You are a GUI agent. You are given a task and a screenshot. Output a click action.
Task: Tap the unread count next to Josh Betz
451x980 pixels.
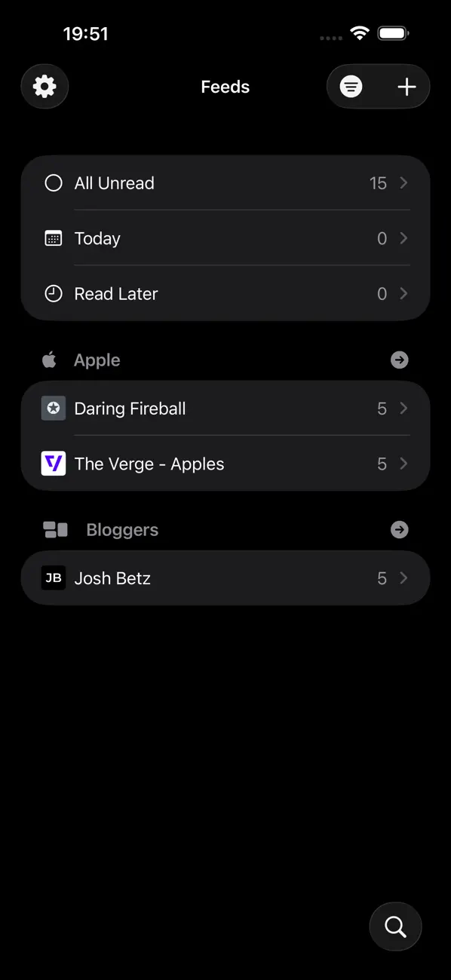coord(382,578)
